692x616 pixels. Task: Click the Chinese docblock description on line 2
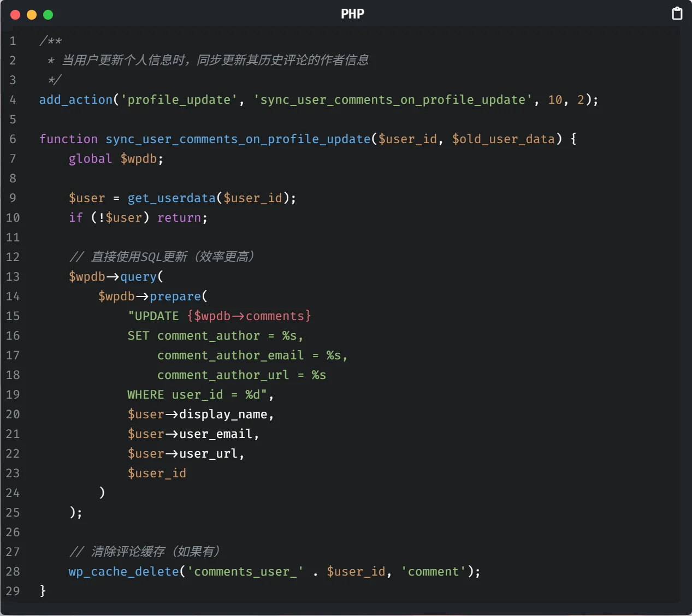tap(215, 60)
